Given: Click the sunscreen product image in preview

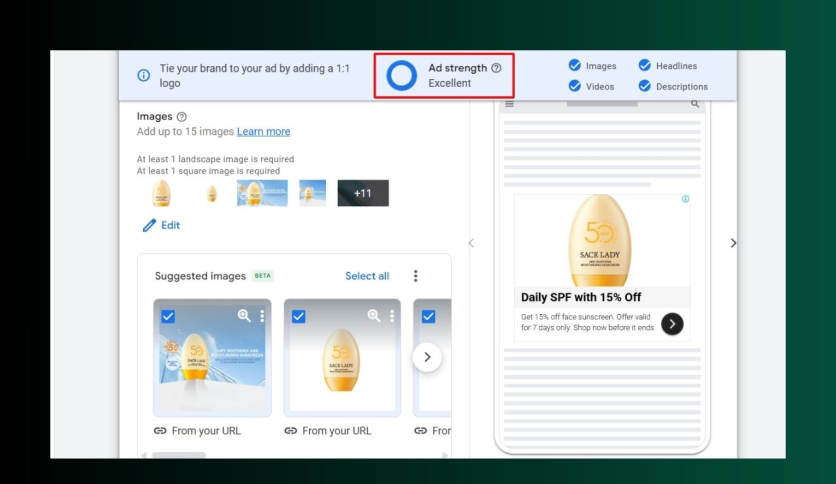Looking at the screenshot, I should [x=600, y=240].
